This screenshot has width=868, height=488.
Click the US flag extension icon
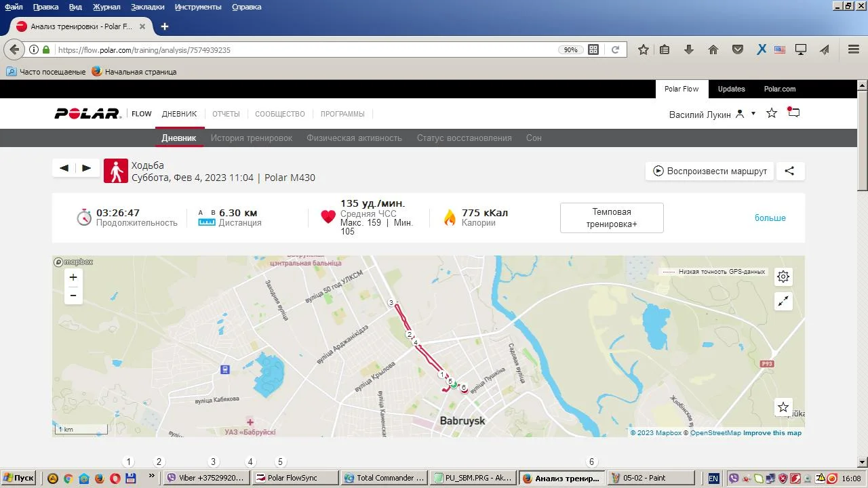(780, 49)
